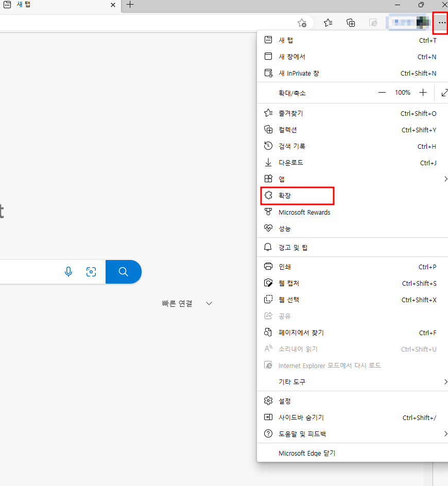
Task: Click the visual search camera icon
Action: (x=91, y=272)
